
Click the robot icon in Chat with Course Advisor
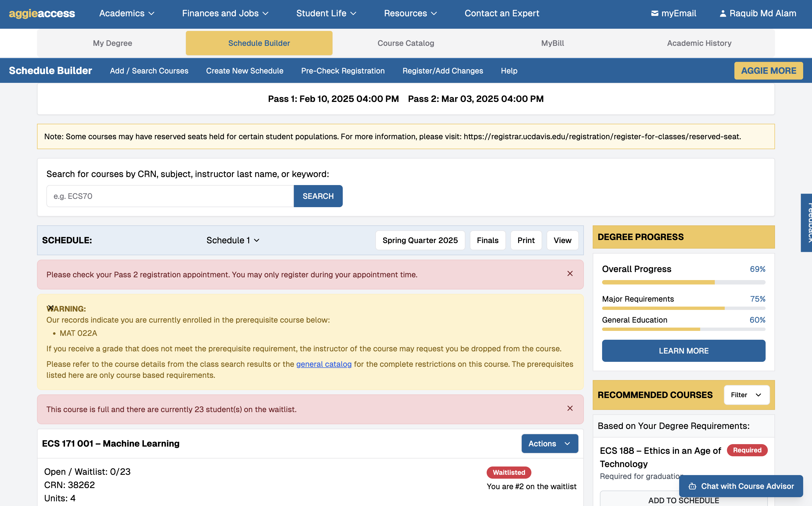click(692, 486)
